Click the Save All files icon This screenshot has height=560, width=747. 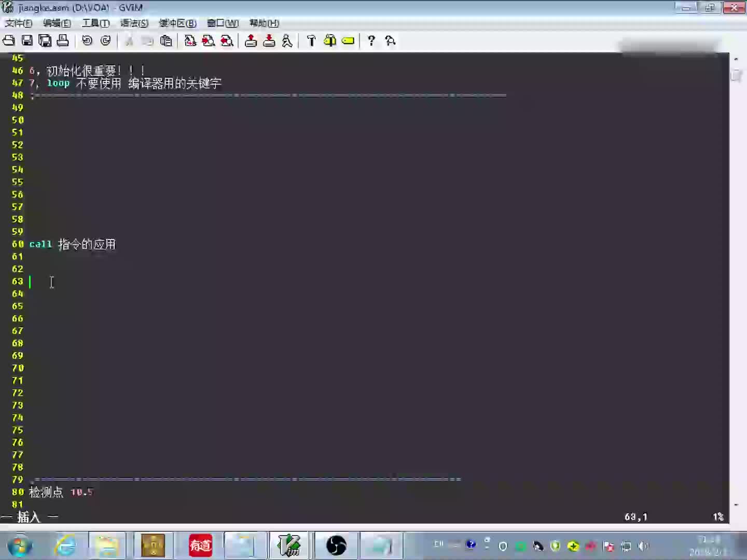(x=45, y=40)
